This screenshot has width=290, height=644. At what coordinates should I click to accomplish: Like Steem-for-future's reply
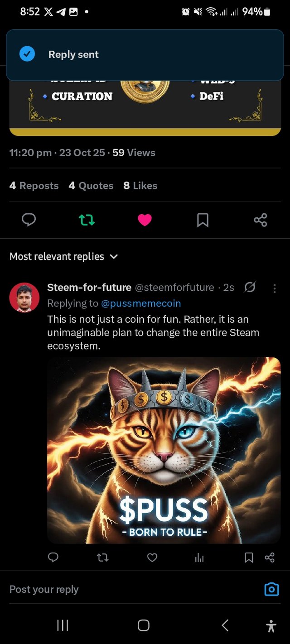[x=152, y=557]
